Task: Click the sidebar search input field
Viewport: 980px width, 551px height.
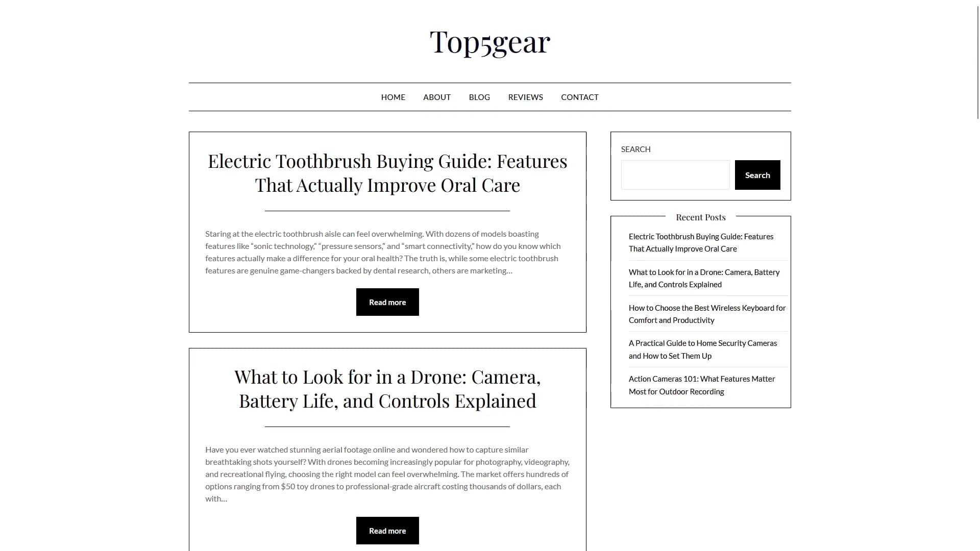Action: pos(675,175)
